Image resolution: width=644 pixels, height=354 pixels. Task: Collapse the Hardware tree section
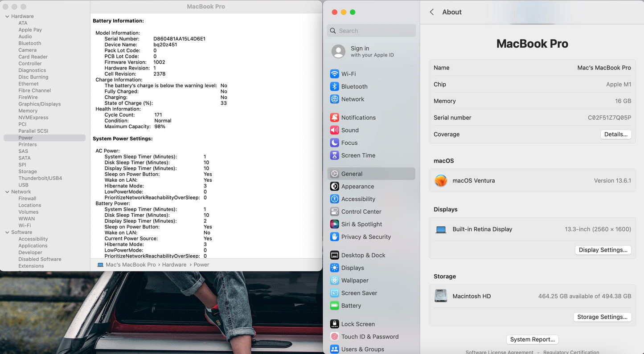tap(7, 16)
